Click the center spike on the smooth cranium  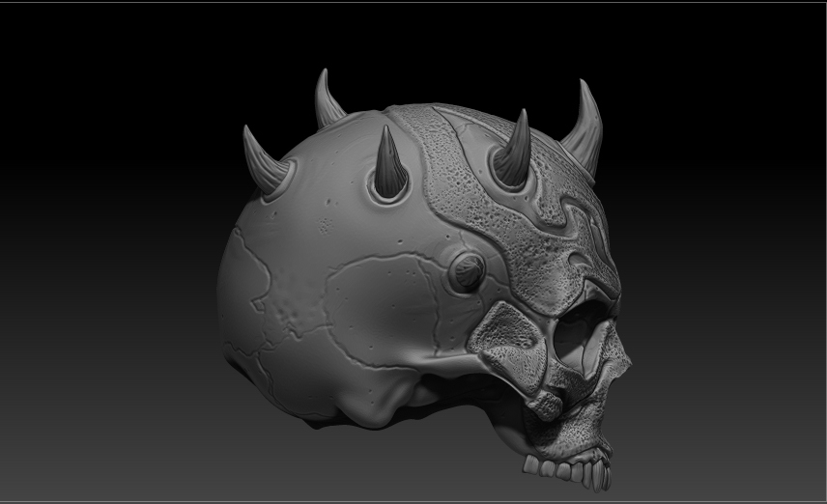click(390, 162)
